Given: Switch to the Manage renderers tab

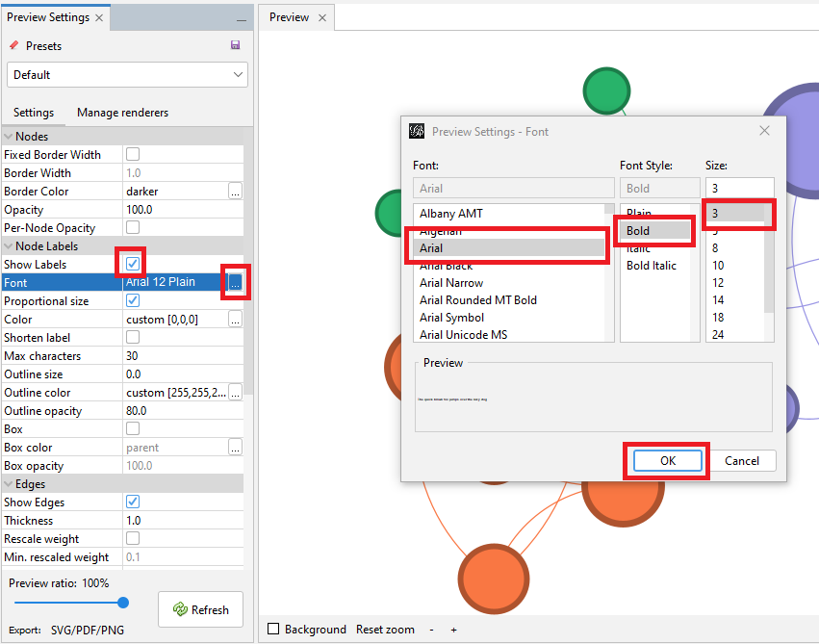Looking at the screenshot, I should click(121, 113).
